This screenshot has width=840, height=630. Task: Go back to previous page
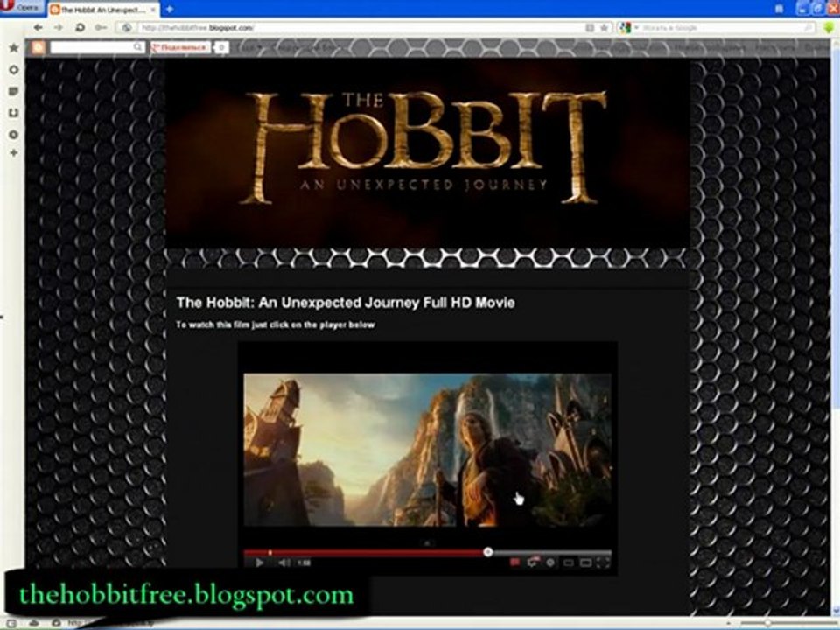[38, 27]
